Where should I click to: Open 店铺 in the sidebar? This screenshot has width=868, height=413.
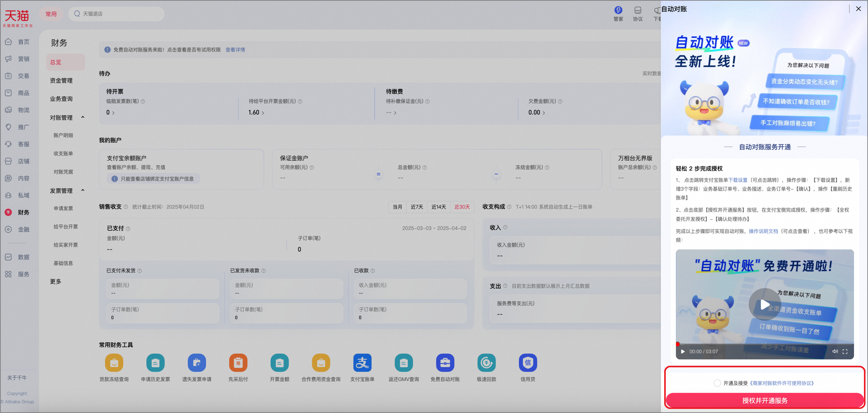point(17,161)
